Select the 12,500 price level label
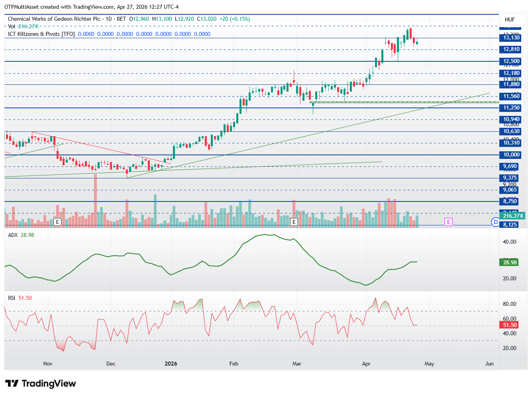Screen dimensions: 532x397 pos(511,61)
